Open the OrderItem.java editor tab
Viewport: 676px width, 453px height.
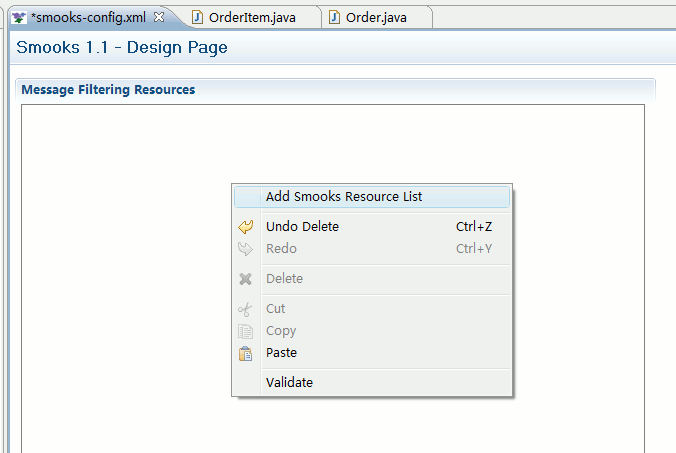(252, 18)
